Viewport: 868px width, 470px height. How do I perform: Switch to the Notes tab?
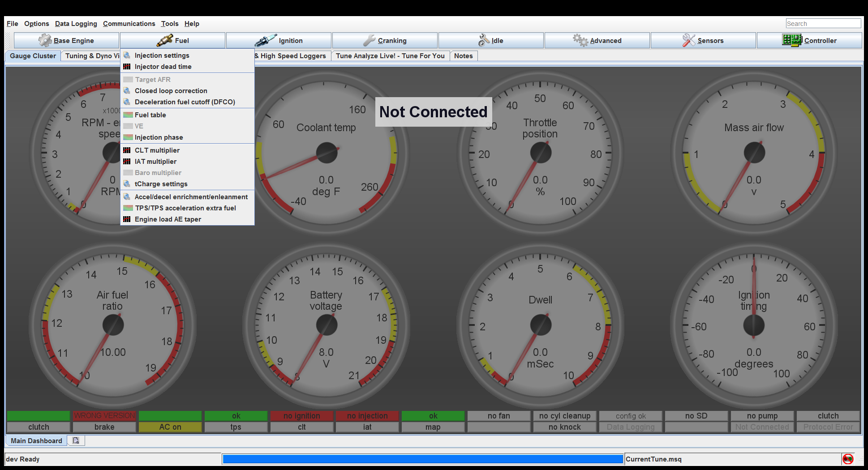point(464,56)
